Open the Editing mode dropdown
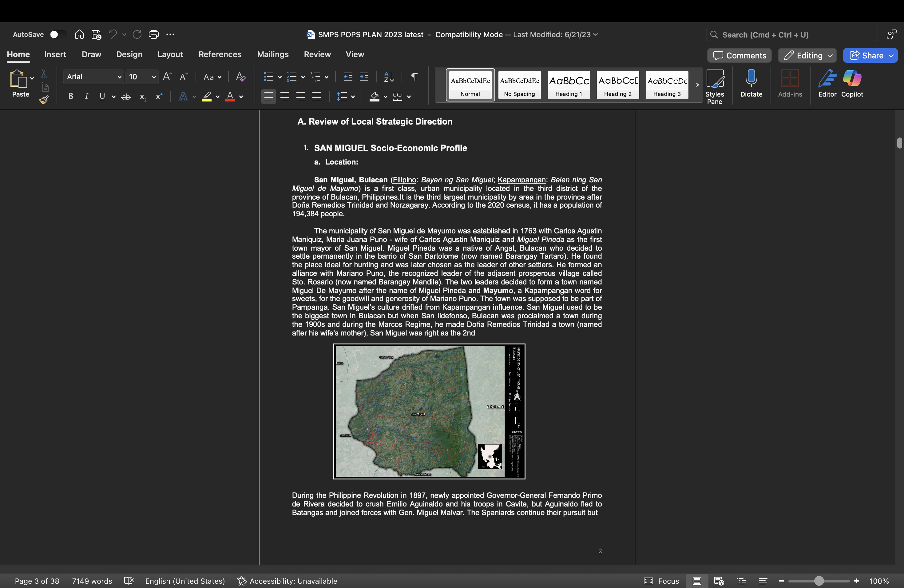The width and height of the screenshot is (904, 588). (x=807, y=55)
